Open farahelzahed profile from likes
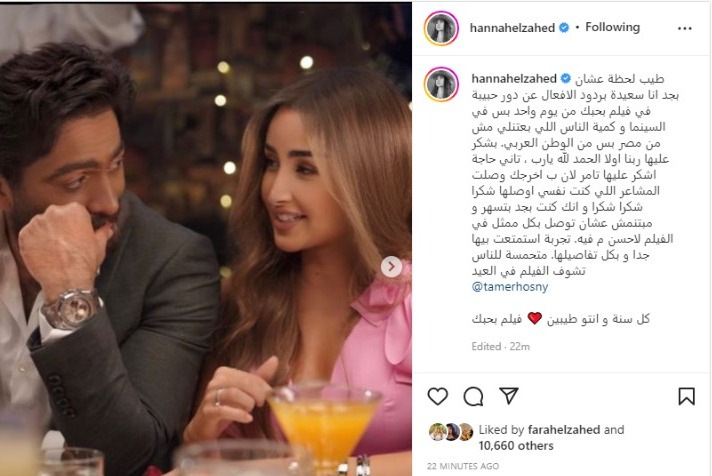712x476 pixels. [564, 430]
